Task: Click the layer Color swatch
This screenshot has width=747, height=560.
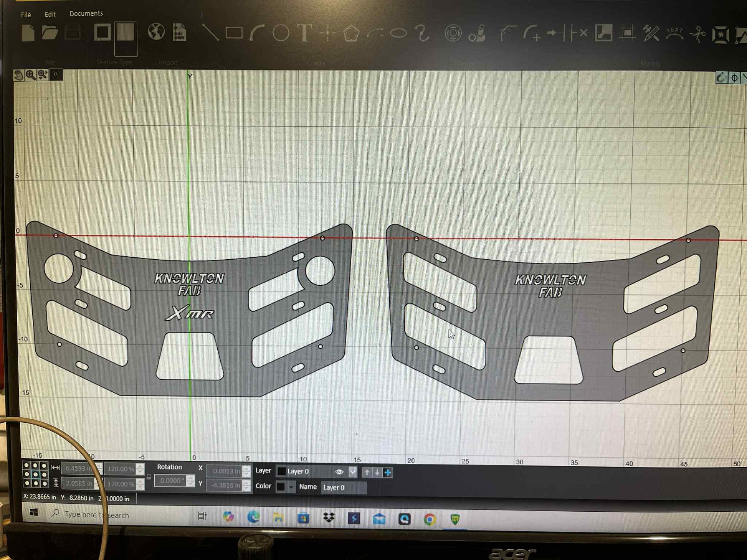Action: click(x=281, y=487)
